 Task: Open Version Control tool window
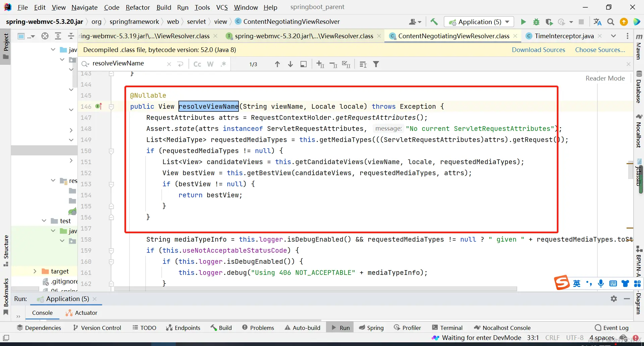pyautogui.click(x=97, y=328)
